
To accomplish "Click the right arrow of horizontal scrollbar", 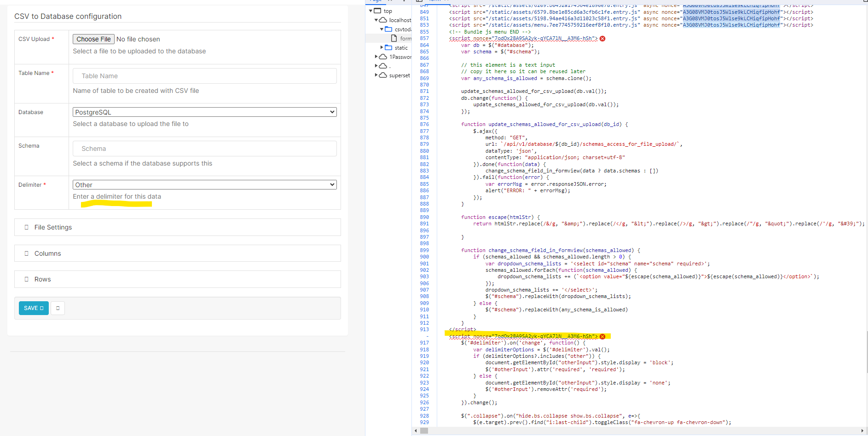I will point(862,431).
